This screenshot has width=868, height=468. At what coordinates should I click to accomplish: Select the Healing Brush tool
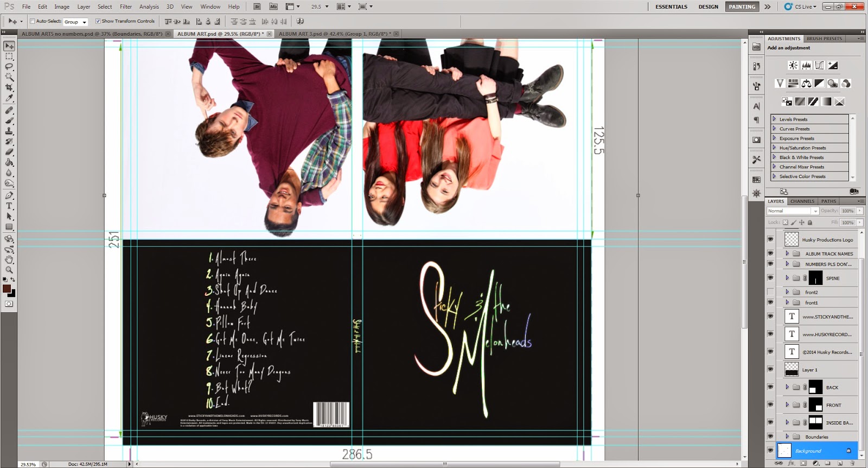coord(9,110)
